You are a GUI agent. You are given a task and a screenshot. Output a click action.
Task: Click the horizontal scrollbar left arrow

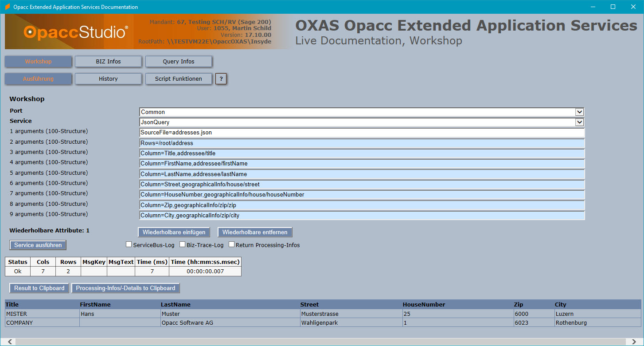(x=9, y=342)
